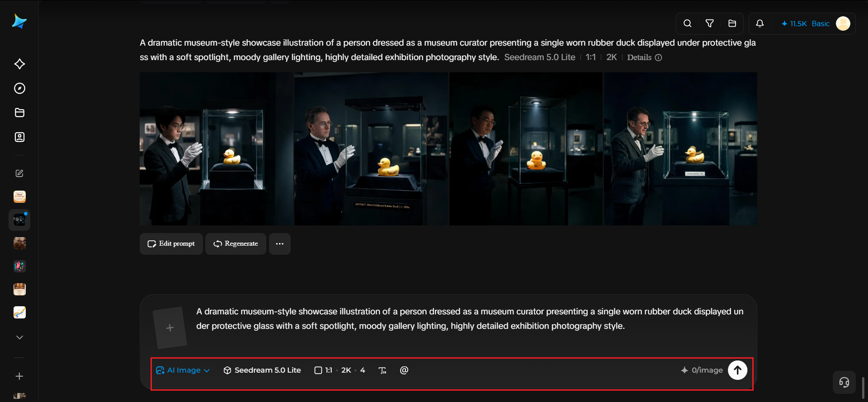Image resolution: width=868 pixels, height=402 pixels.
Task: Open the second generated image with artifact caption
Action: click(371, 149)
